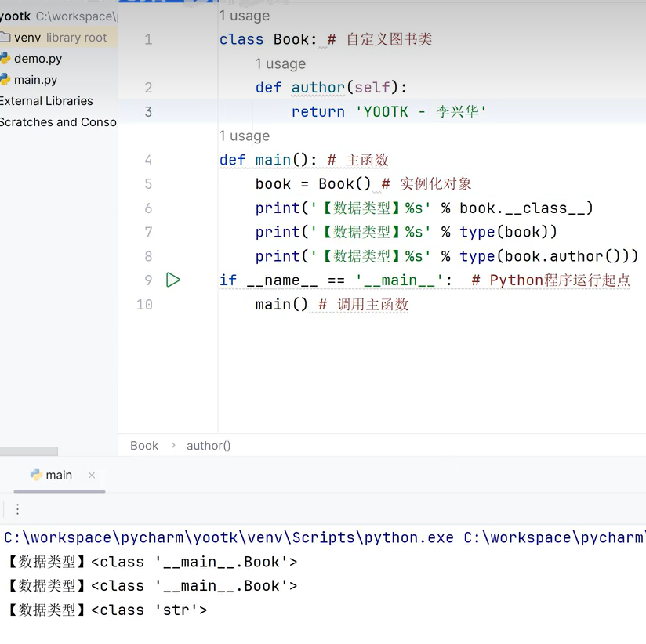Click author() in the breadcrumb bar
The width and height of the screenshot is (646, 644).
(x=209, y=446)
